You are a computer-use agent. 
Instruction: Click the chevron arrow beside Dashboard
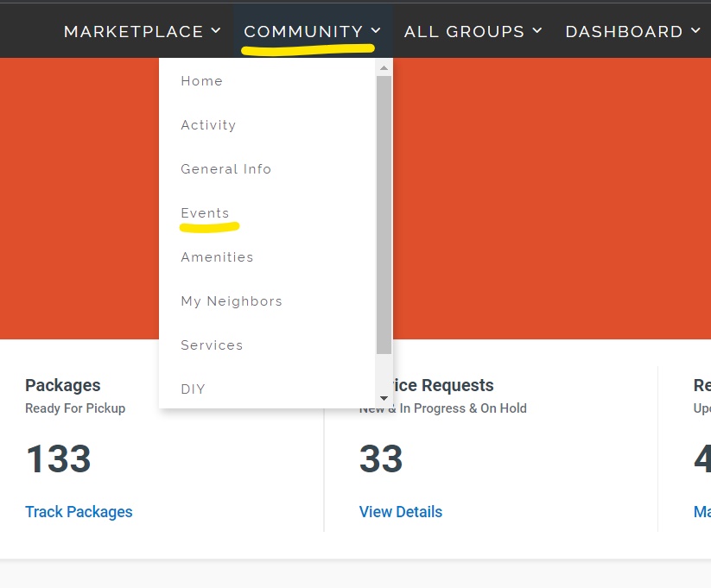click(695, 31)
